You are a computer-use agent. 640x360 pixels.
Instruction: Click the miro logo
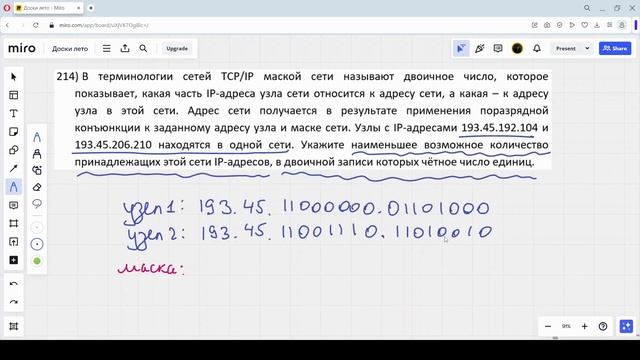tap(22, 48)
